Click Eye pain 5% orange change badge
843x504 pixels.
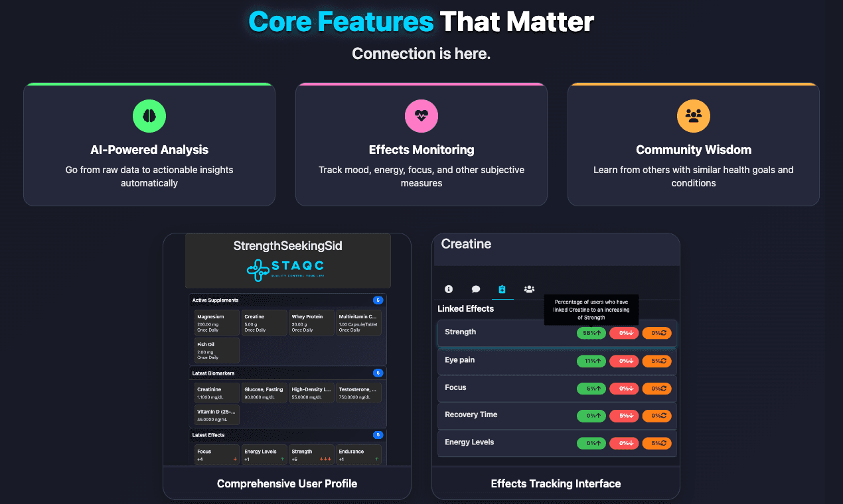656,361
